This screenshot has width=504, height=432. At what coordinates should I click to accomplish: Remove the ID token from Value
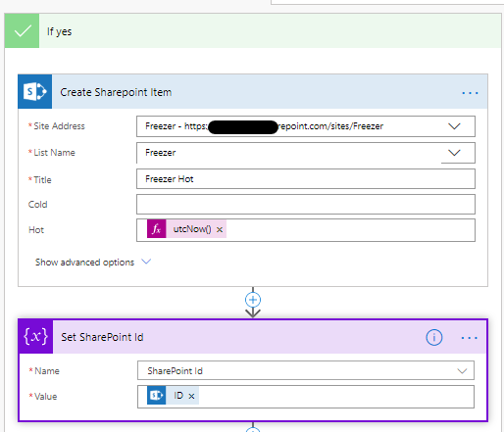coord(191,396)
